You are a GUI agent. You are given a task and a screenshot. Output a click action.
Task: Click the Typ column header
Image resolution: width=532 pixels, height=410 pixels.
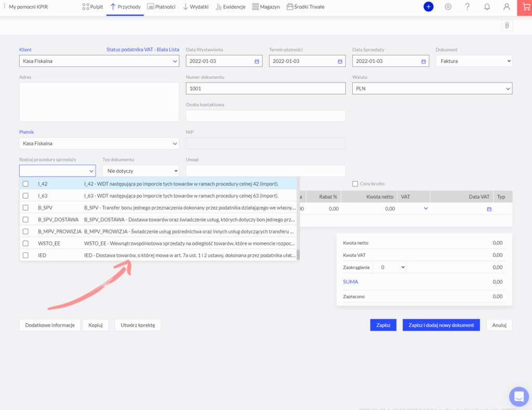tap(501, 197)
